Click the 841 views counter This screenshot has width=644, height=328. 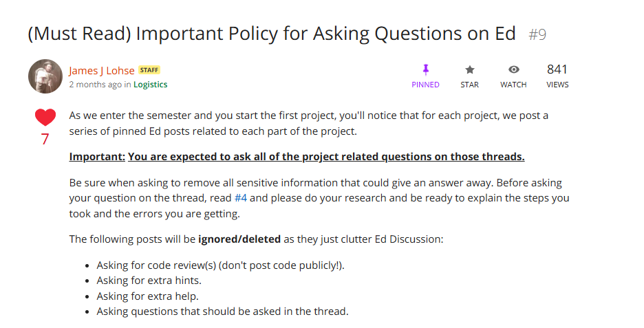click(x=557, y=69)
